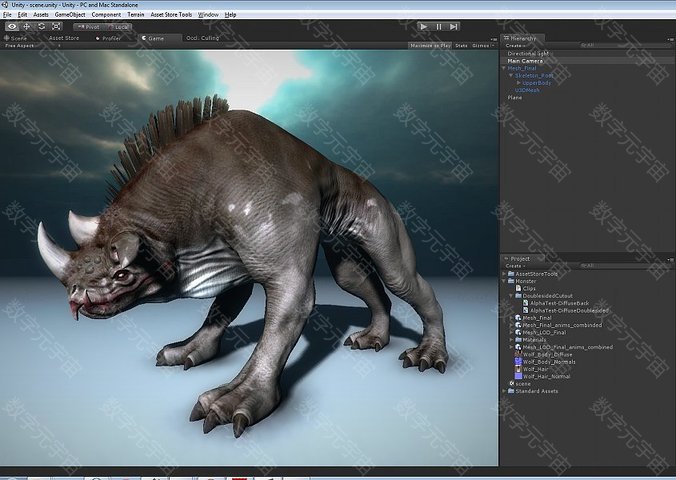The width and height of the screenshot is (676, 480).
Task: Open the Help menu
Action: (231, 14)
